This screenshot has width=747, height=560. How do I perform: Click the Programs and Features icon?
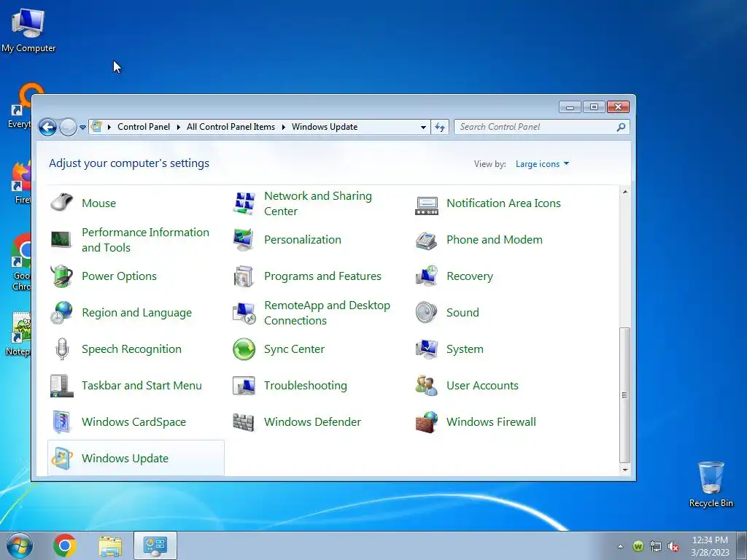[x=244, y=276]
